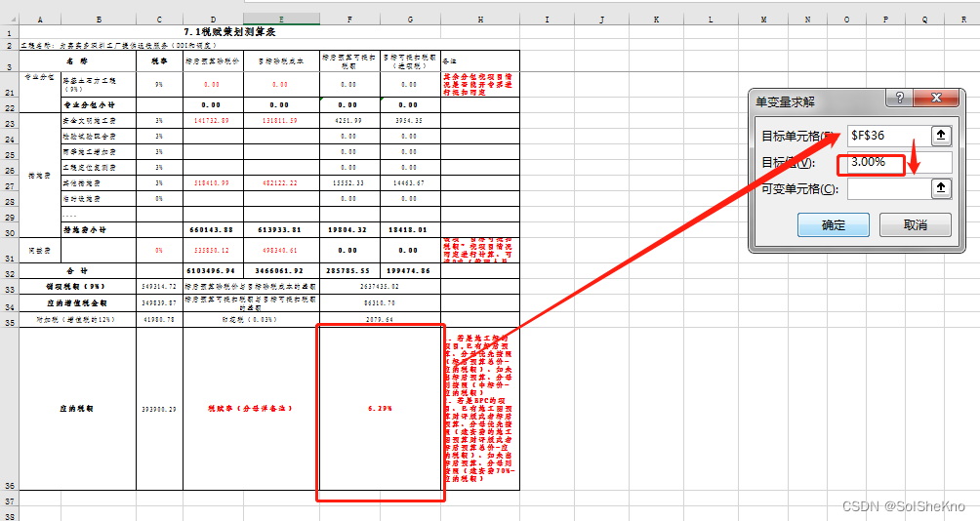Select cell with value 141732.89
Viewport: 980px width, 521px height.
point(213,121)
